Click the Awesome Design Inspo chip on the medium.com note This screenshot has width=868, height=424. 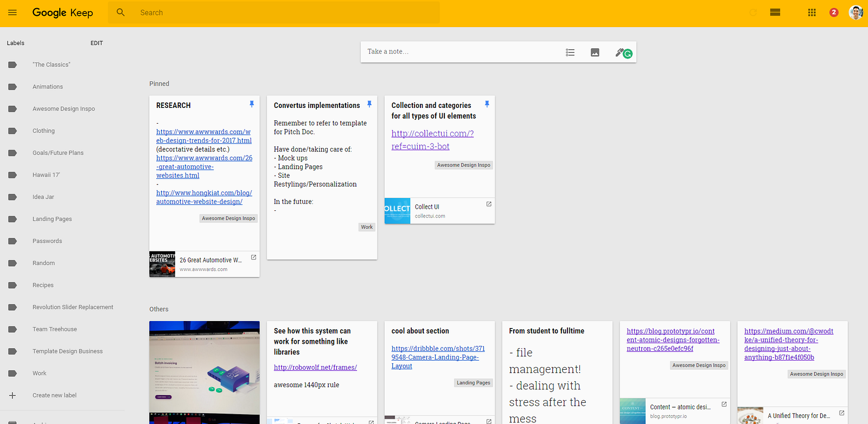[816, 374]
